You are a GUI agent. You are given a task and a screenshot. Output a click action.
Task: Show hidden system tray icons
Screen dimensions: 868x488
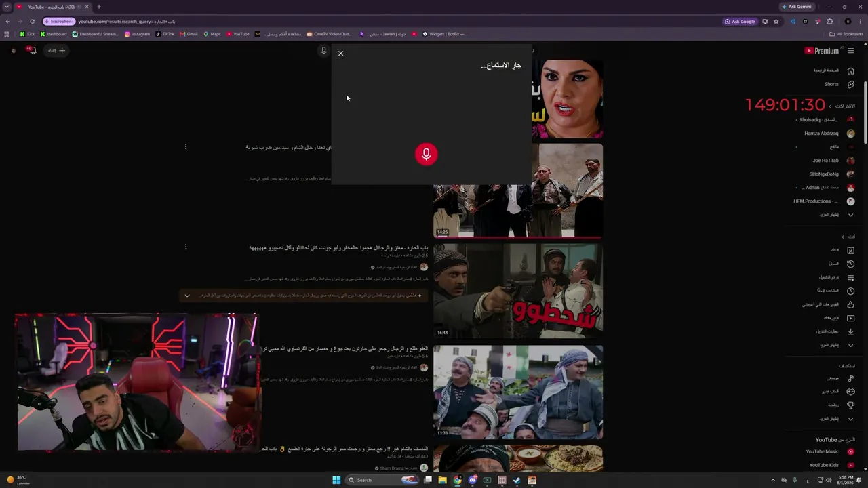(772, 480)
